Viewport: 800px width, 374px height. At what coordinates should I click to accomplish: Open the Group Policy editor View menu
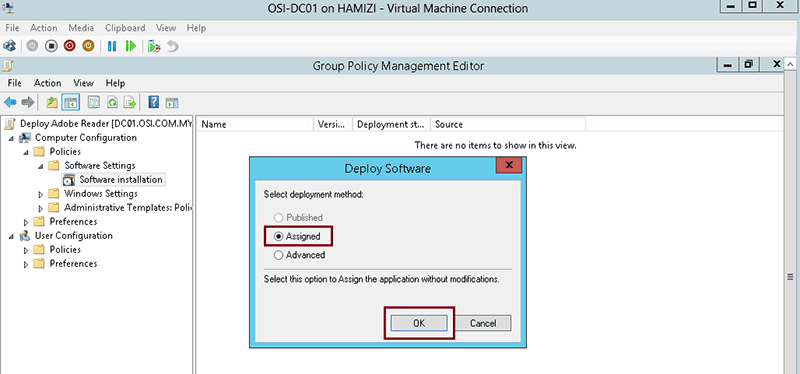83,83
